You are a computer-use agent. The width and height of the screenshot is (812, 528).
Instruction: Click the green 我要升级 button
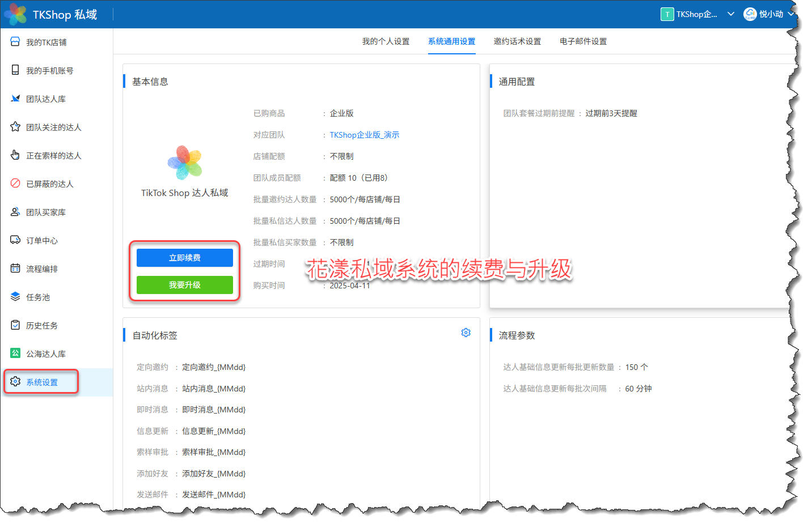click(x=185, y=285)
